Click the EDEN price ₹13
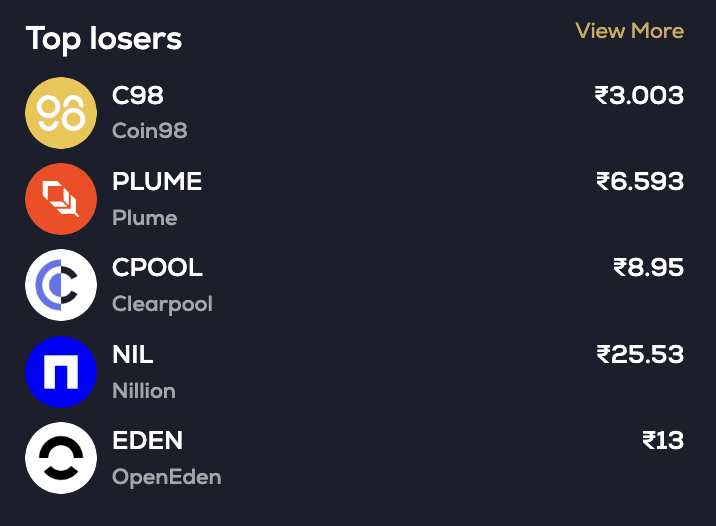 [x=663, y=440]
